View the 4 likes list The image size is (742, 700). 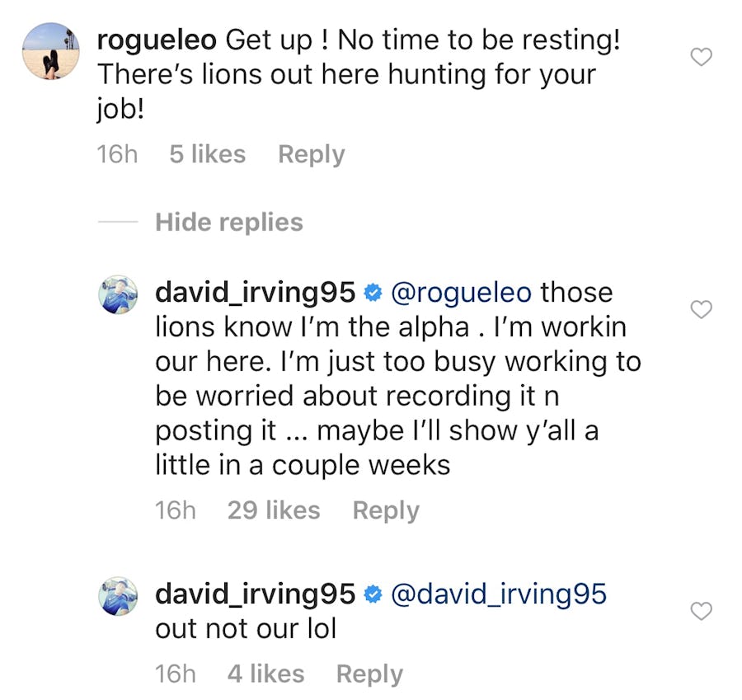click(x=265, y=674)
